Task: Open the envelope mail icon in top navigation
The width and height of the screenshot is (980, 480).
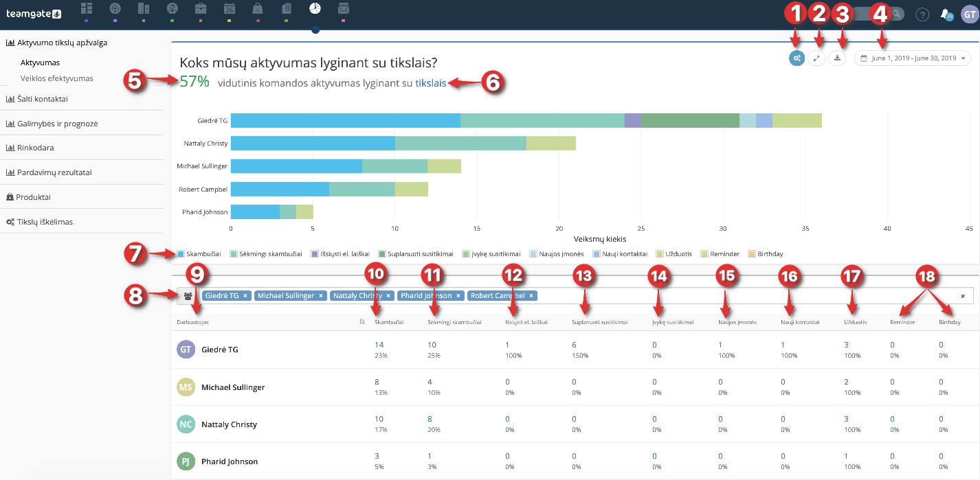Action: (344, 9)
